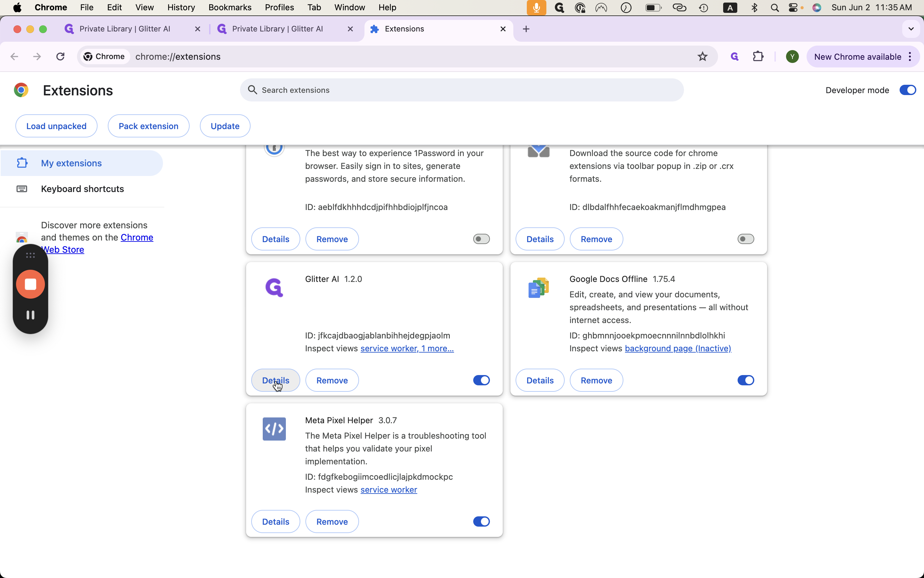Screen dimensions: 924x578
Task: Remove the Glitter AI extension
Action: click(332, 381)
